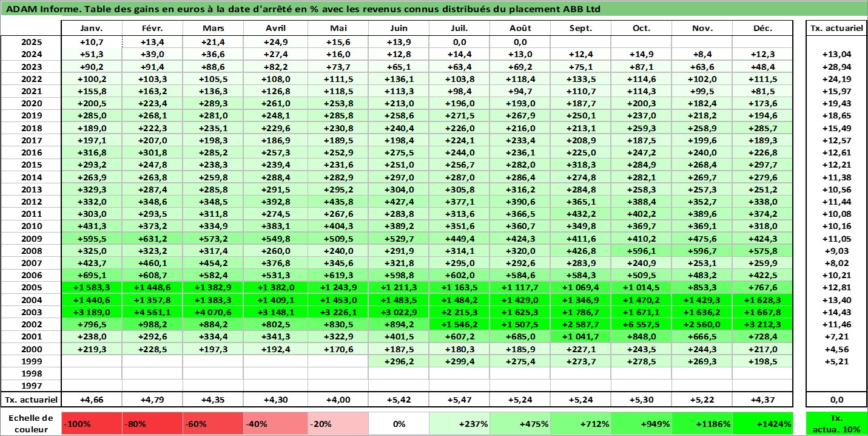
Task: Select cell +5,47 in bottom actuarial row
Action: click(x=459, y=400)
